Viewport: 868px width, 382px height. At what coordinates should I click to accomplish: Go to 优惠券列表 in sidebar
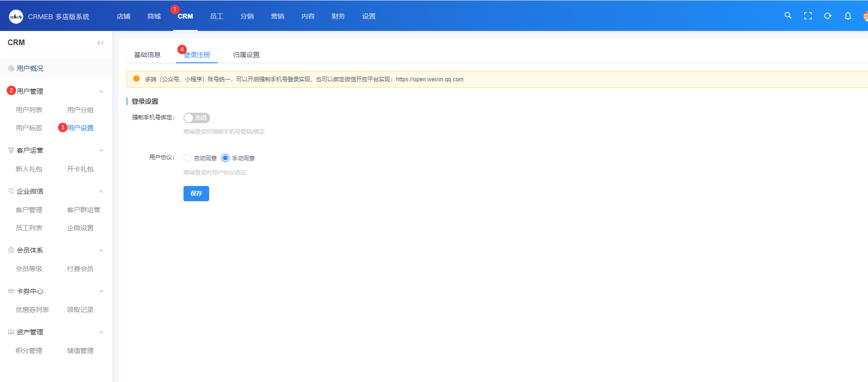32,310
